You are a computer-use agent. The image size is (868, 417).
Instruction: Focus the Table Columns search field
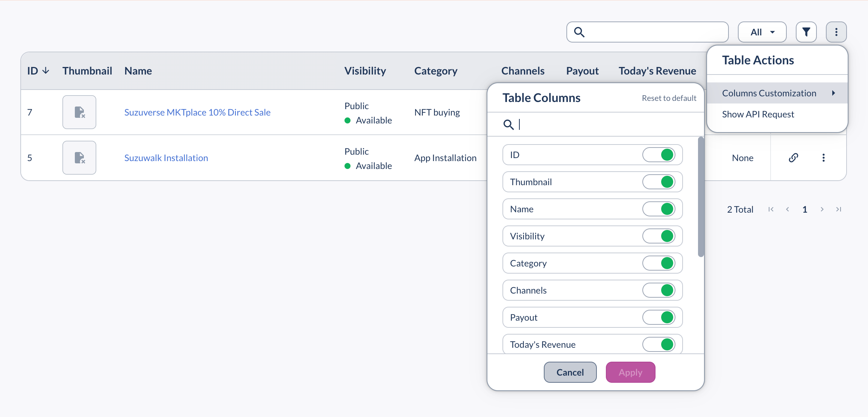pyautogui.click(x=602, y=124)
